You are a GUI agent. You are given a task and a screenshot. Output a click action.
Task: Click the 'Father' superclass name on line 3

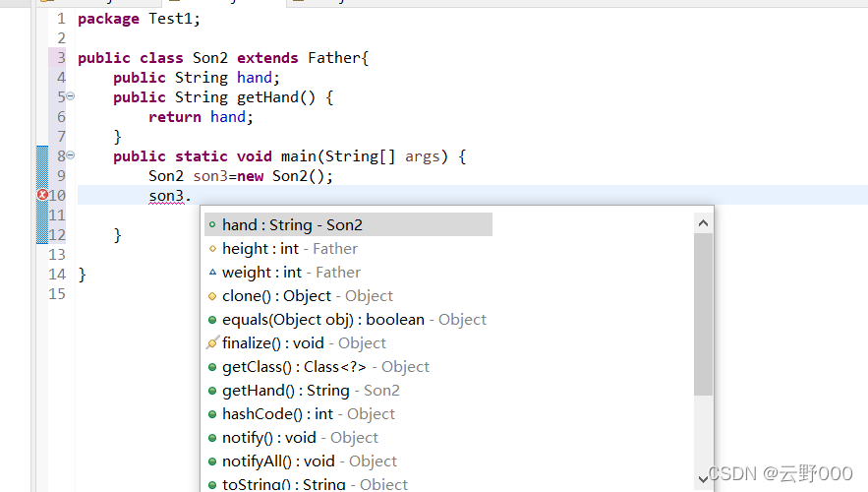tap(334, 58)
